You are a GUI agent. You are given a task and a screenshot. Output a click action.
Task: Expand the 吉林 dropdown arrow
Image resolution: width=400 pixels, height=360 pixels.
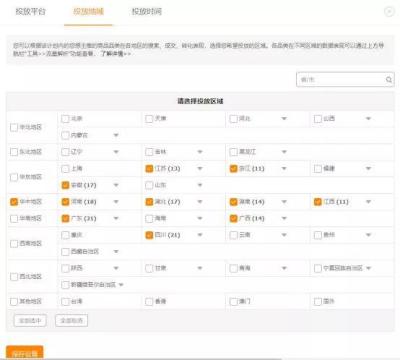[200, 152]
